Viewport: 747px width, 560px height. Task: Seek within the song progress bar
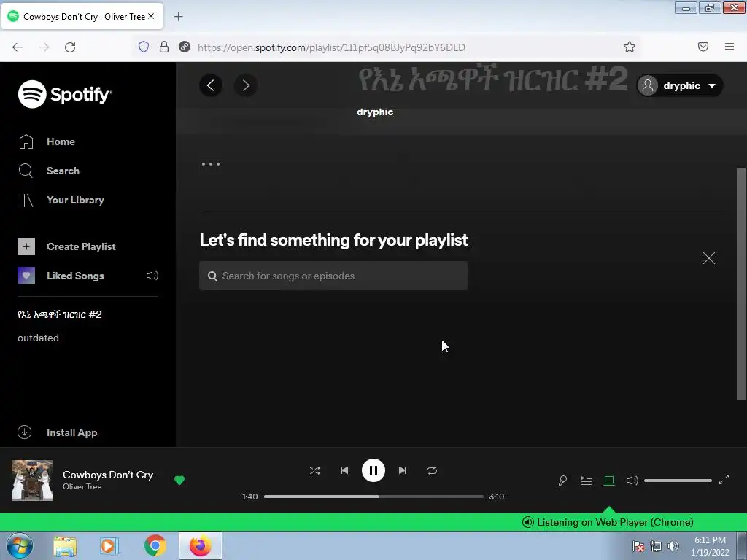[373, 496]
